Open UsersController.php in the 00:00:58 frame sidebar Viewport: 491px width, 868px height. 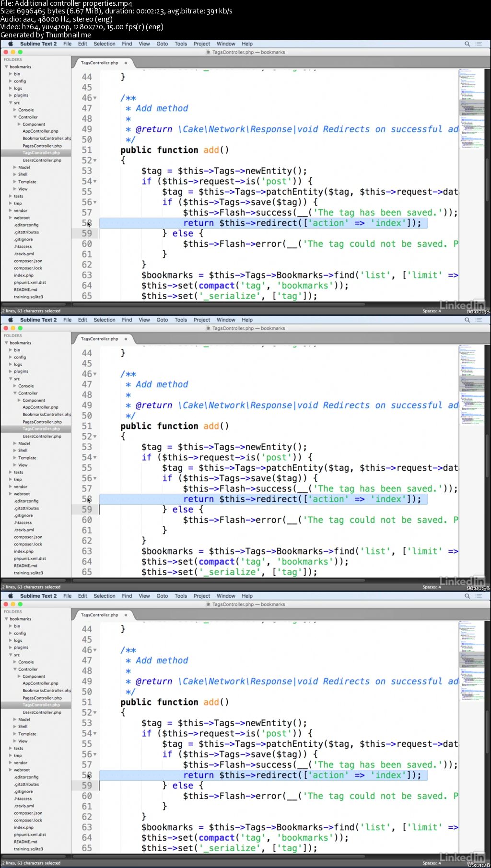[42, 436]
